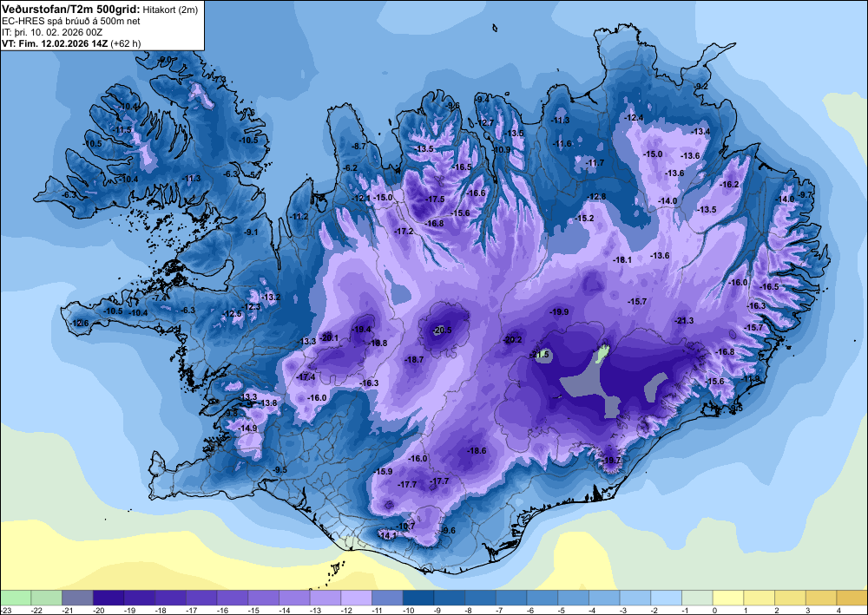
Task: Select the -16.2 temperature value
Action: point(729,184)
